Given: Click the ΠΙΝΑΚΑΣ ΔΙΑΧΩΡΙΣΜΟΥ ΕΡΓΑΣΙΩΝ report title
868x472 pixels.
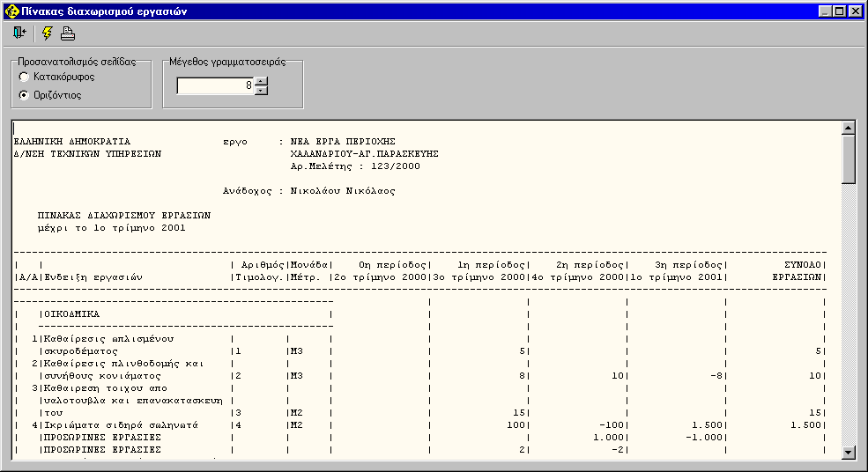Looking at the screenshot, I should click(123, 215).
